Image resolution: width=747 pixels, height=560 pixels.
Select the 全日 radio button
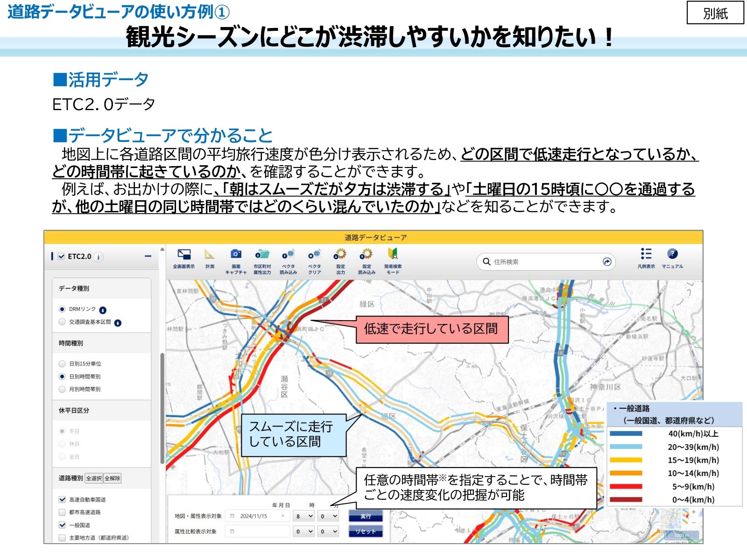(x=62, y=456)
